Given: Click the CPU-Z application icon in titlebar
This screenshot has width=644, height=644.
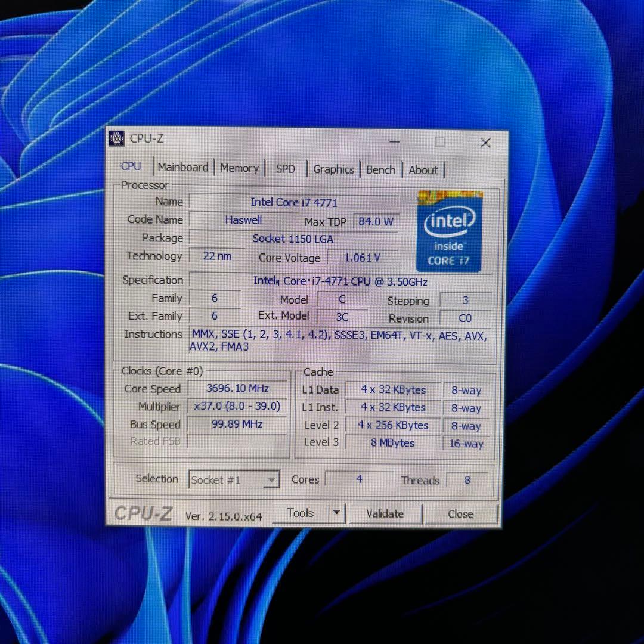Looking at the screenshot, I should pyautogui.click(x=117, y=138).
